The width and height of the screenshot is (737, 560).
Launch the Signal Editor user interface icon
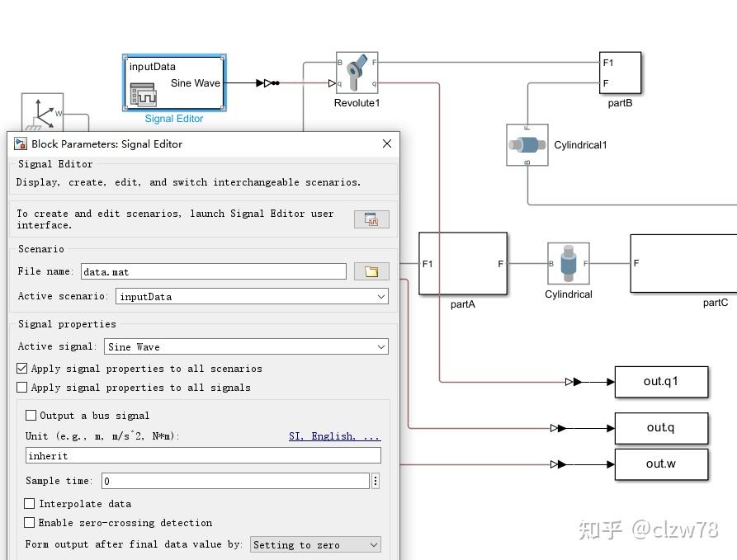[371, 219]
